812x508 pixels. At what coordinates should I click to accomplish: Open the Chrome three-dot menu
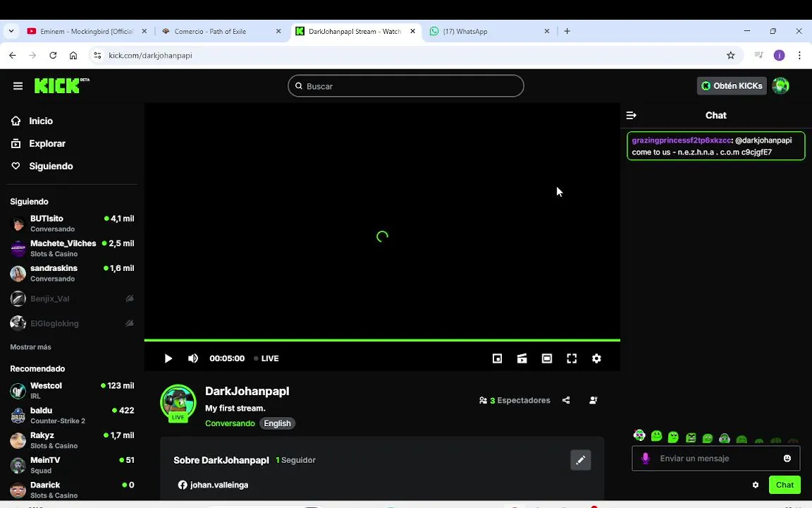[x=799, y=56]
